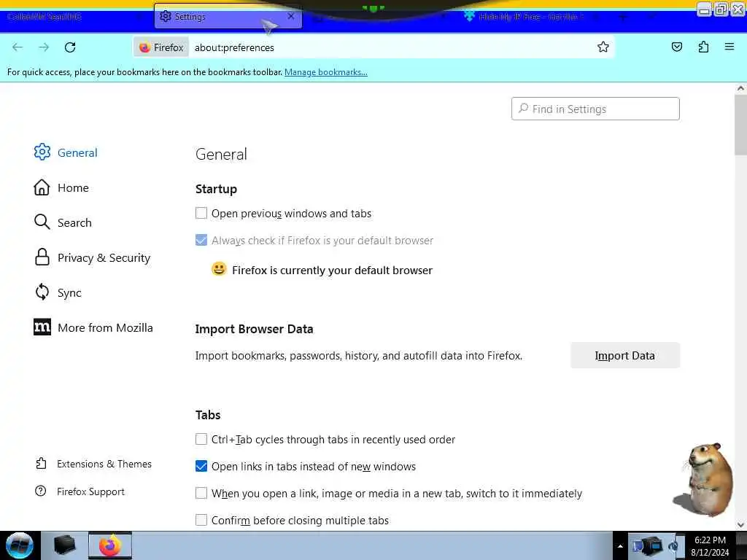Switch to the Settings browser tab

pyautogui.click(x=228, y=16)
